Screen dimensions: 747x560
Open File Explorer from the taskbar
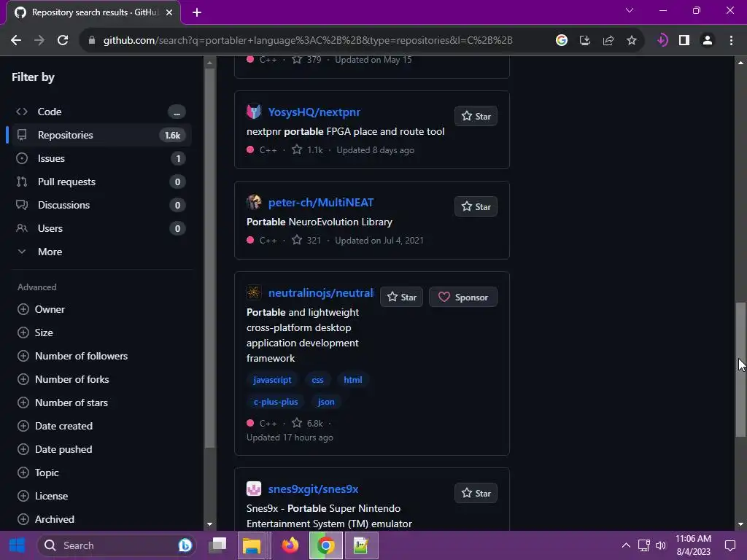coord(252,545)
